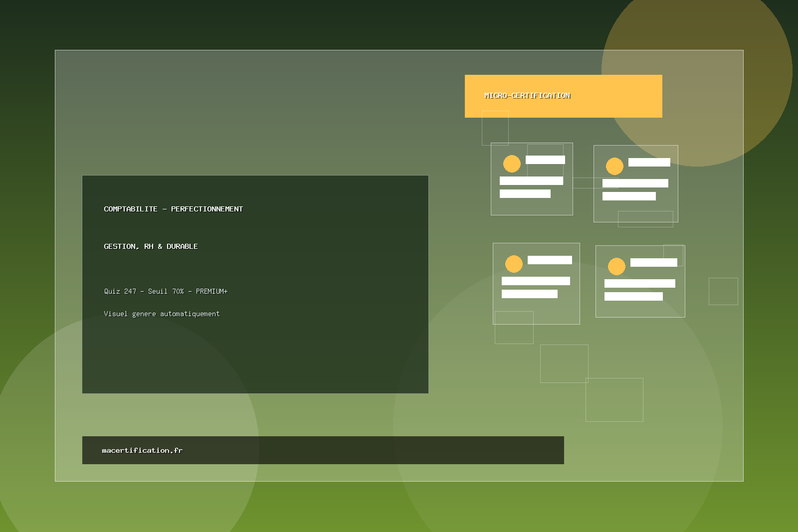Select the white title bar in bottom-right card

click(x=653, y=262)
